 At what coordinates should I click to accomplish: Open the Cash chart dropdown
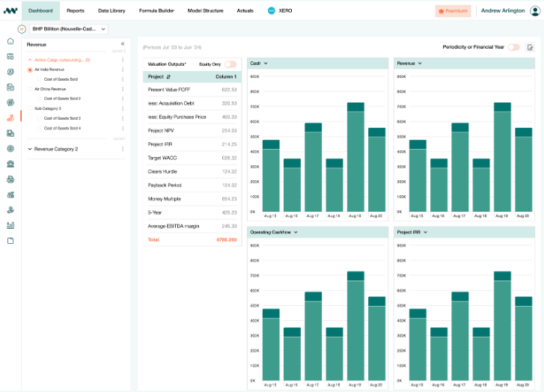[x=266, y=64]
